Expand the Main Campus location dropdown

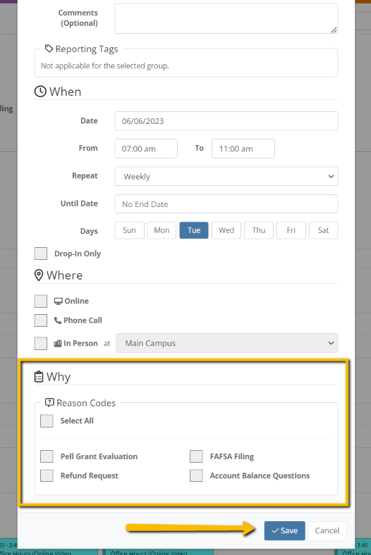click(227, 343)
